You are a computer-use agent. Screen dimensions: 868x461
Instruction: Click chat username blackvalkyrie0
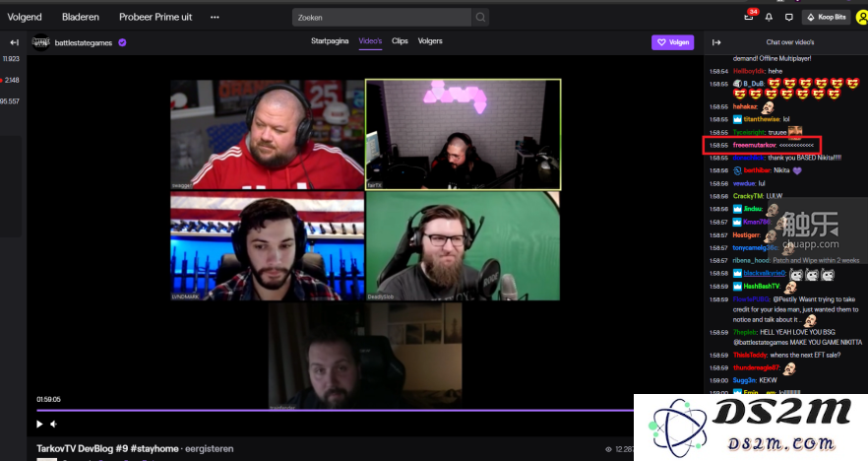pos(765,273)
